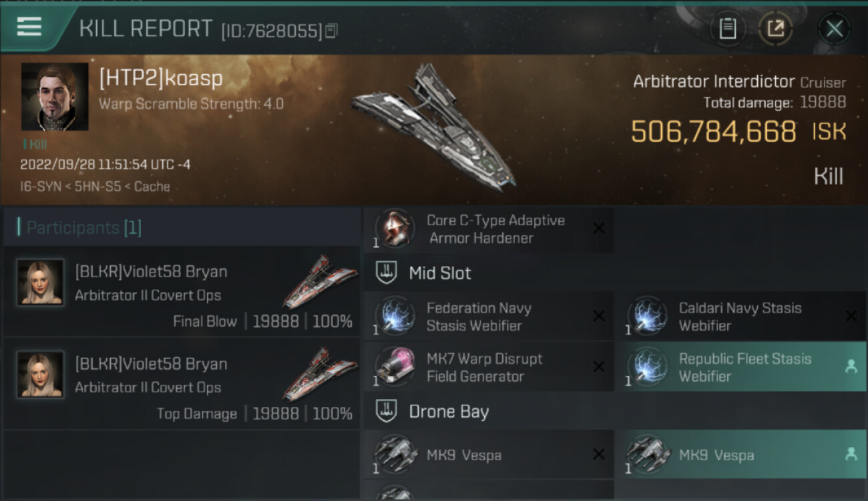Select the Caldari Navy Stasis Webifier icon
This screenshot has height=501, width=868.
647,316
